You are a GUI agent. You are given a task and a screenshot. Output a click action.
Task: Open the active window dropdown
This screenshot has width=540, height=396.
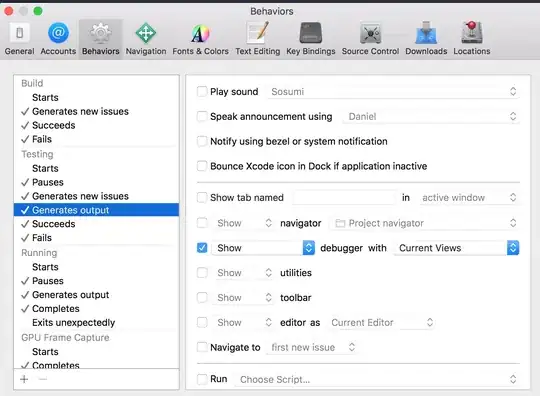click(469, 198)
